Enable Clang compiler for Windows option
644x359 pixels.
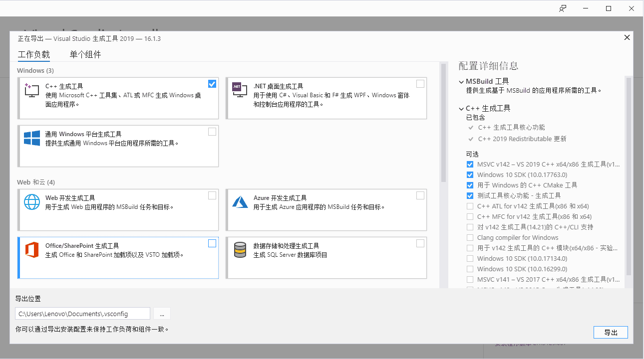click(x=470, y=237)
